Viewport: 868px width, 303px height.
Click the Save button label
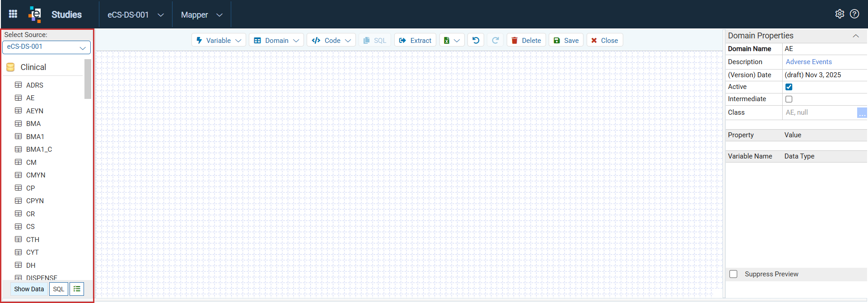571,41
